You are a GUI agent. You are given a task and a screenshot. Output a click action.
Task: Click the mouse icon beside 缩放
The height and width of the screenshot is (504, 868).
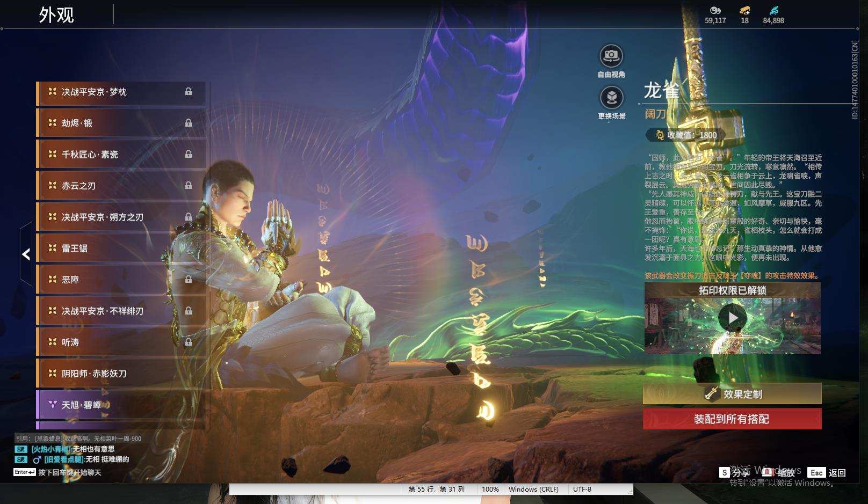point(768,472)
